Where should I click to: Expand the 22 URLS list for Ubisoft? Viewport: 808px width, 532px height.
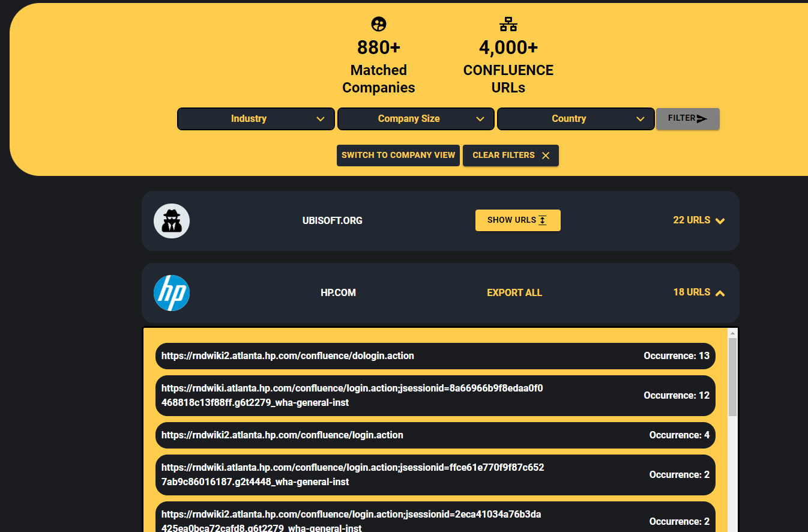pos(699,220)
